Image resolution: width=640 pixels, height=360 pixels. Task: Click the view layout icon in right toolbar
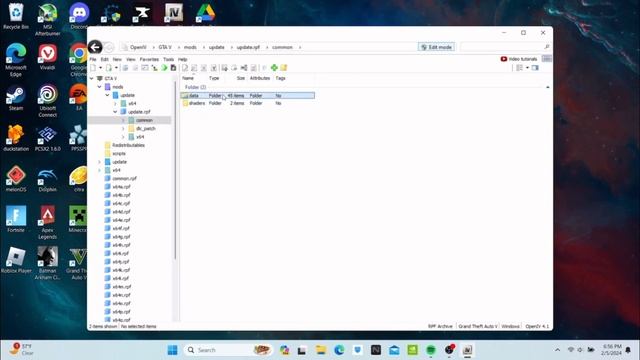pos(519,68)
